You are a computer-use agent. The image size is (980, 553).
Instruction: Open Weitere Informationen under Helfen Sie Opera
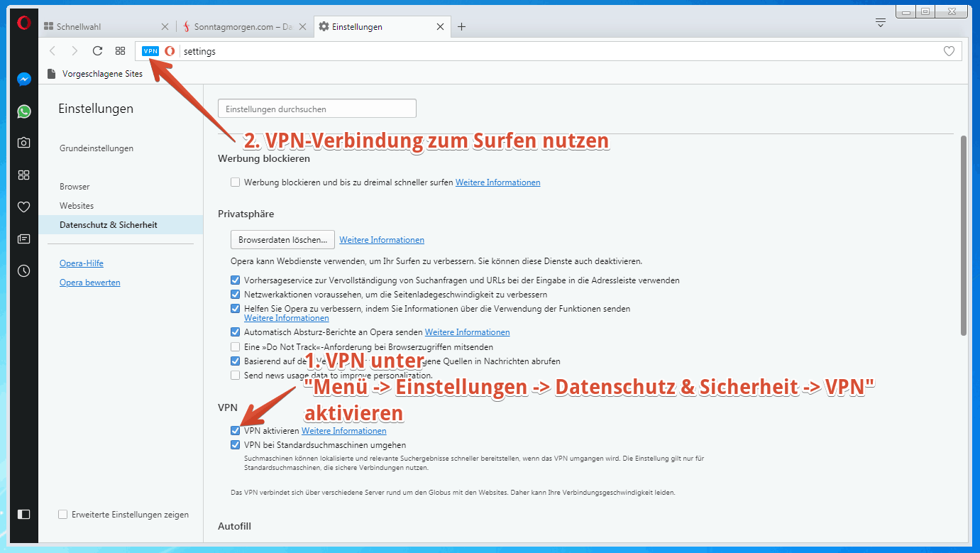tap(287, 318)
